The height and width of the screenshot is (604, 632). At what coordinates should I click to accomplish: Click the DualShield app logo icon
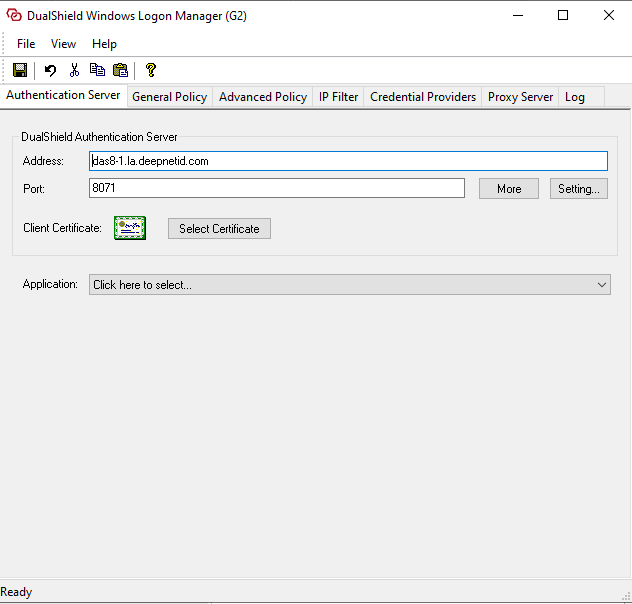tap(14, 16)
